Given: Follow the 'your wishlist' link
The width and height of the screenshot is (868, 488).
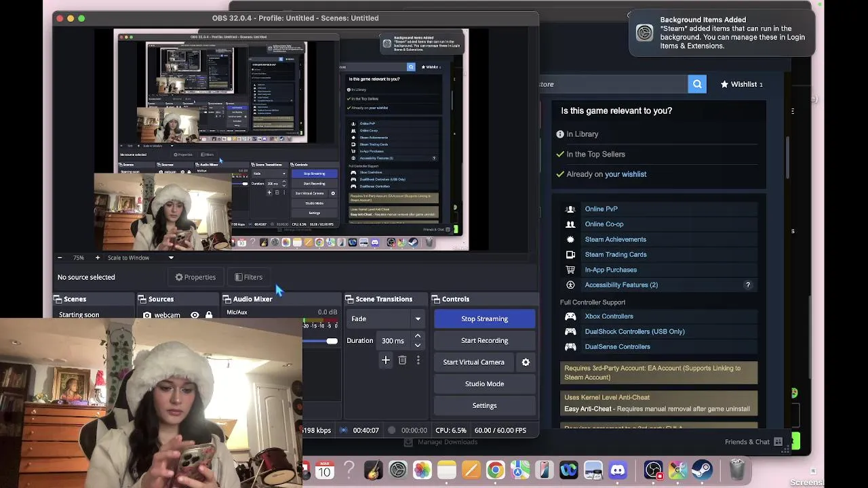Looking at the screenshot, I should pyautogui.click(x=625, y=174).
